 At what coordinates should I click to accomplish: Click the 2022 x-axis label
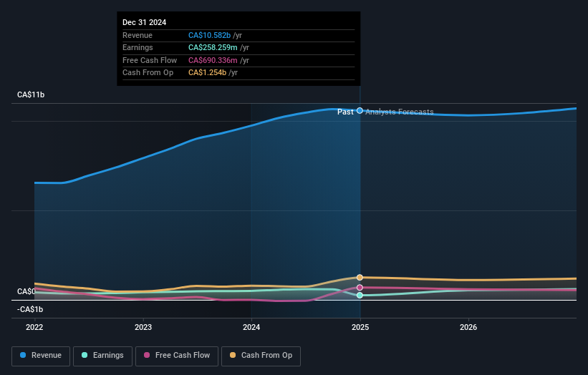click(x=34, y=328)
